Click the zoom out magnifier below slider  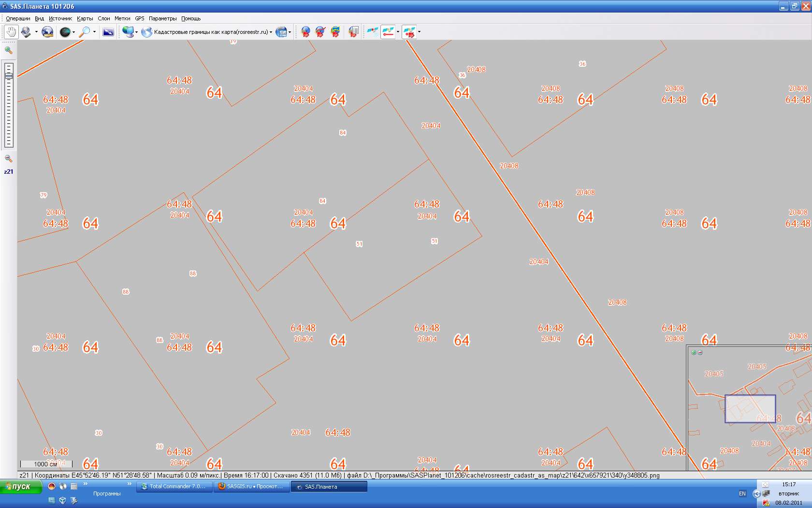pyautogui.click(x=8, y=159)
